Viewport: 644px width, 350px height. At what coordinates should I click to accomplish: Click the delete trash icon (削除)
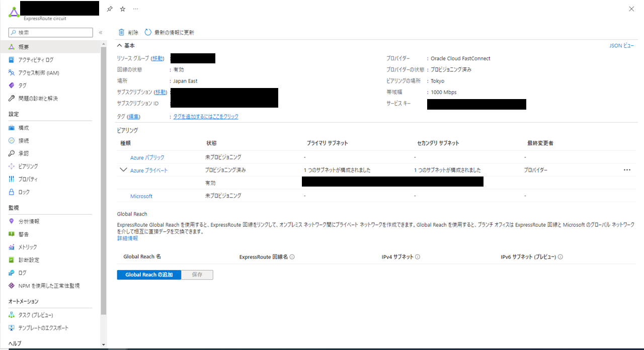coord(121,32)
